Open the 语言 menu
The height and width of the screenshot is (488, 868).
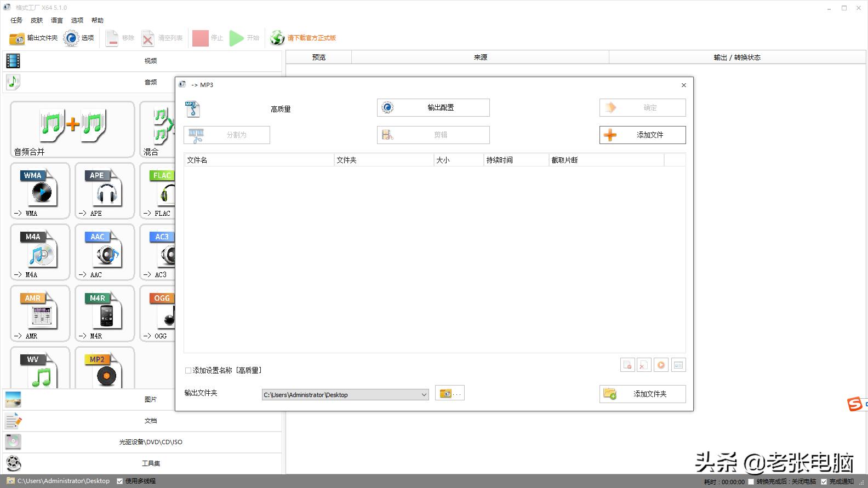[x=57, y=20]
